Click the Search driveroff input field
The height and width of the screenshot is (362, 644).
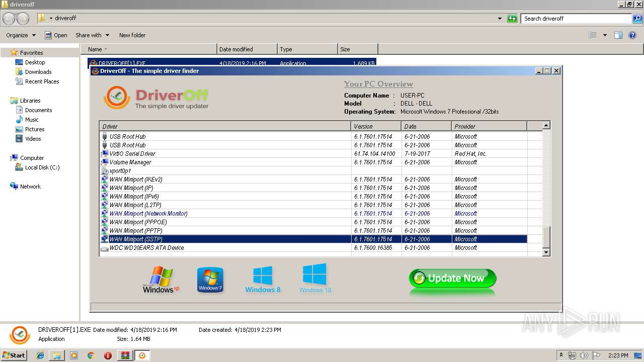click(x=577, y=19)
